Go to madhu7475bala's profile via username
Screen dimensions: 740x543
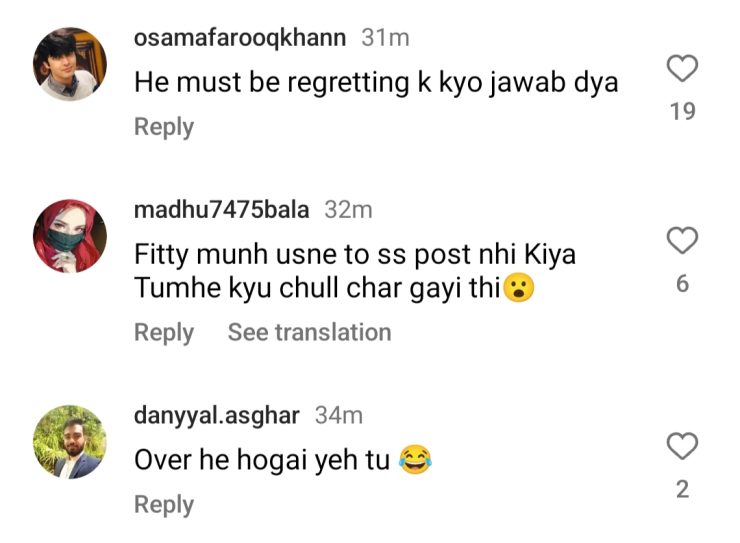(222, 210)
